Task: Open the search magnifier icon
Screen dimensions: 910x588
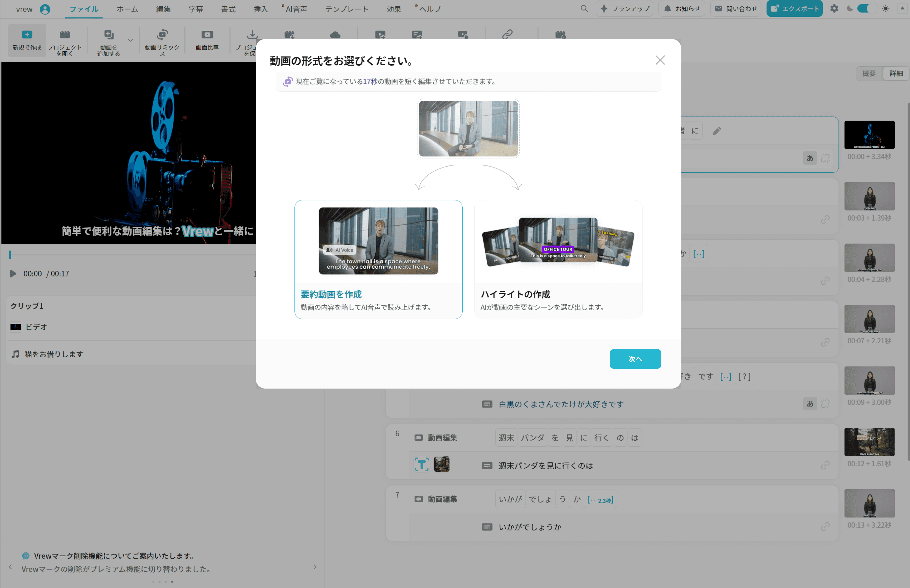Action: (584, 8)
